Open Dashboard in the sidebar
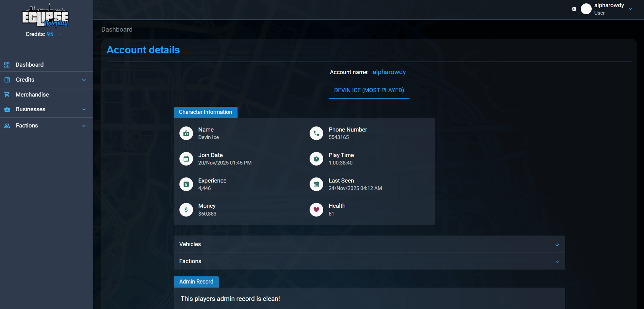The width and height of the screenshot is (644, 309). [46, 65]
